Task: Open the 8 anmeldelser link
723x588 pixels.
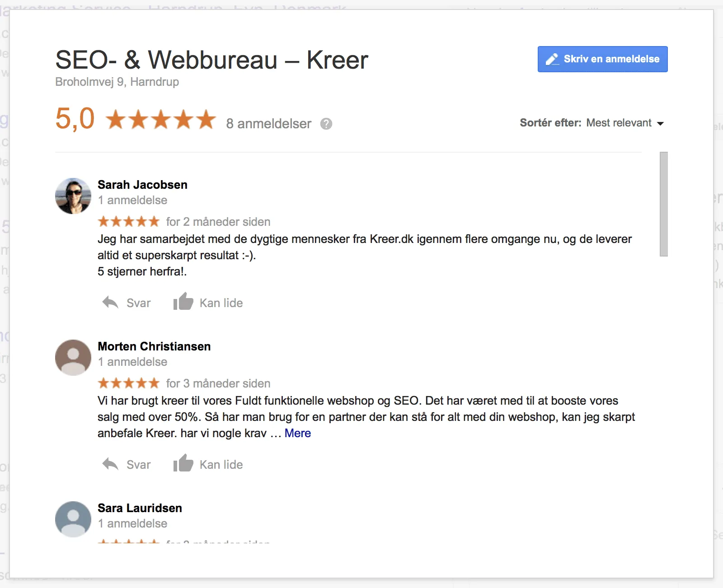Action: pos(269,123)
